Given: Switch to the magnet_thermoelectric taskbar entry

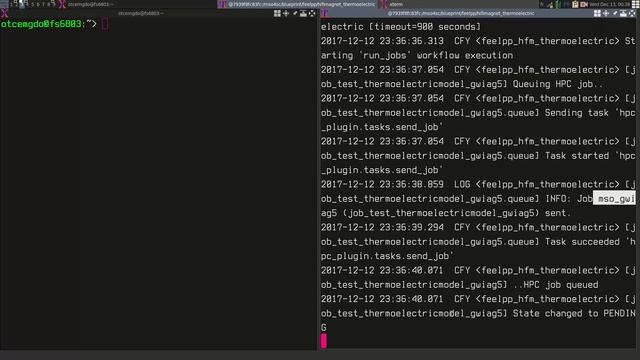Looking at the screenshot, I should (x=297, y=4).
